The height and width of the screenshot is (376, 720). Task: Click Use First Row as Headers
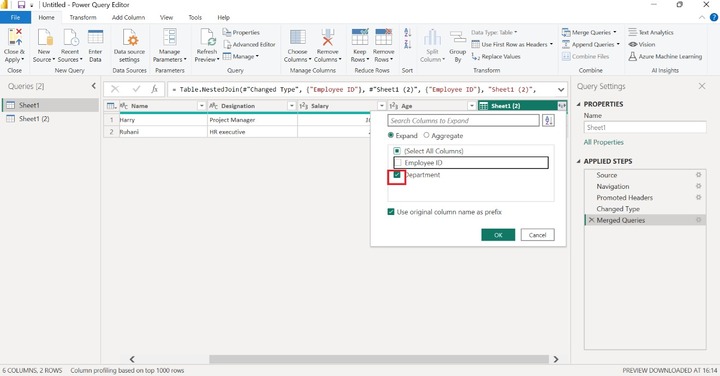(512, 45)
